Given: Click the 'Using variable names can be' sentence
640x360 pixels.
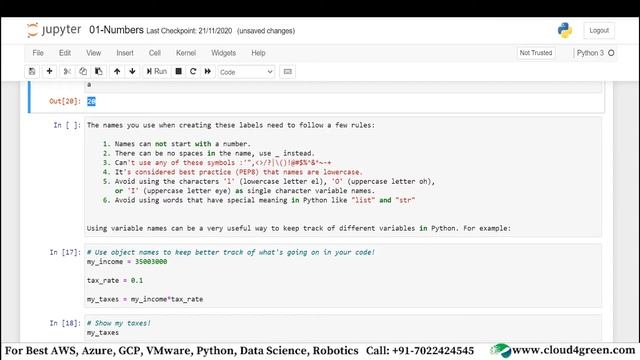Looking at the screenshot, I should pos(299,228).
